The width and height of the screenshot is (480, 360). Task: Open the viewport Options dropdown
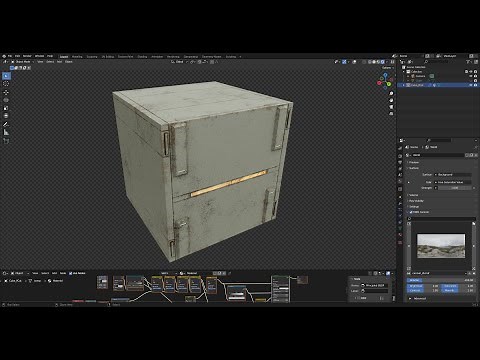pos(387,68)
